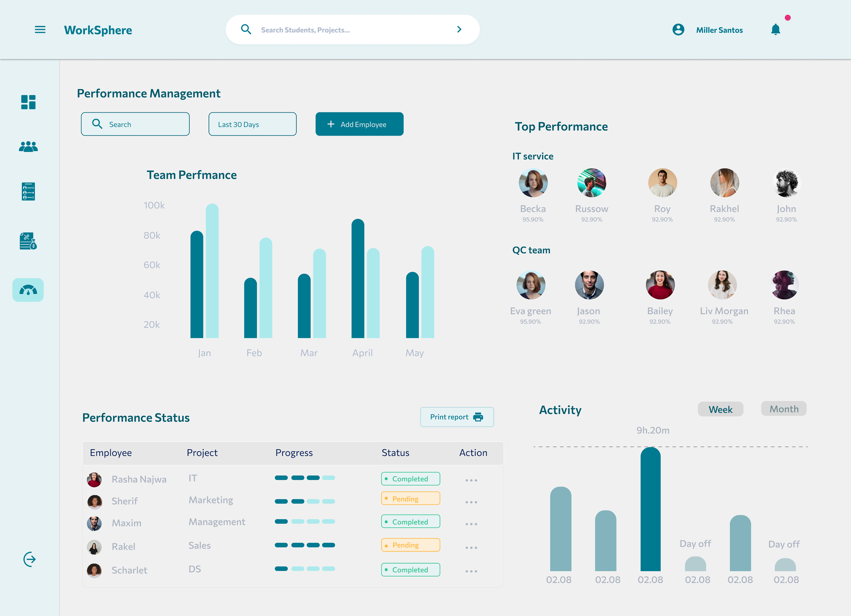Select Becka's avatar in IT service
Screen dimensions: 851x616
point(533,183)
